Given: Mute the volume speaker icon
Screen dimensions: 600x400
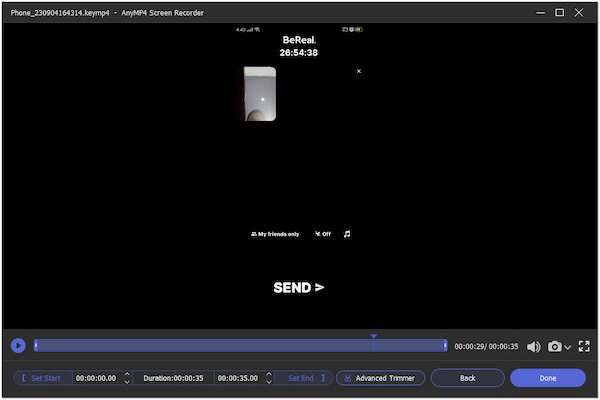Looking at the screenshot, I should click(x=533, y=347).
